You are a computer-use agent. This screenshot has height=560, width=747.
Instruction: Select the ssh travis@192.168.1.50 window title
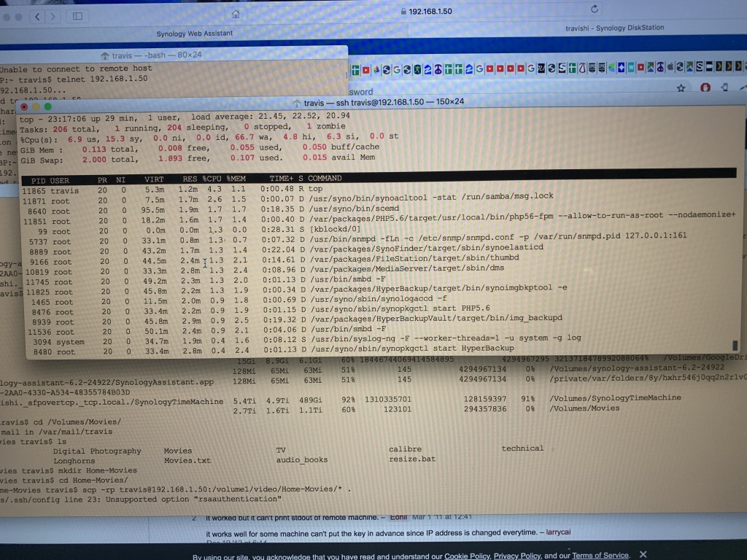coord(384,102)
